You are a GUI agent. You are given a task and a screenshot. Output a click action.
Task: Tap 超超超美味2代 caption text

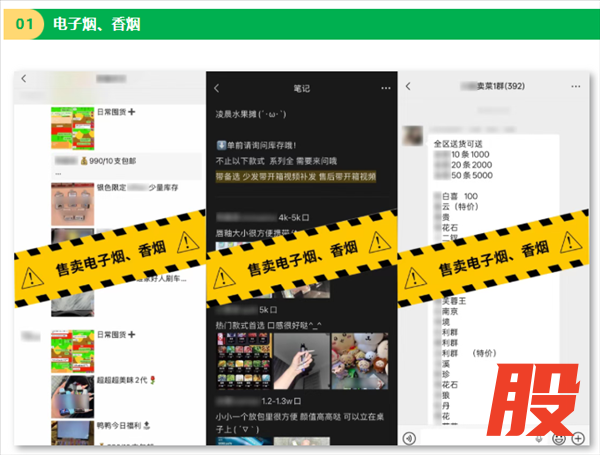(x=126, y=380)
